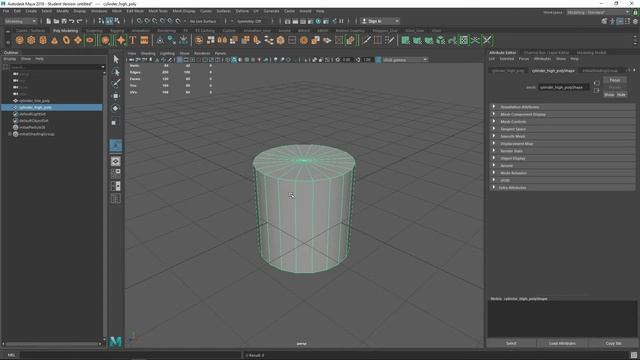Choose the Select tool arrow in toolbox
640x360 pixels.
tap(116, 60)
